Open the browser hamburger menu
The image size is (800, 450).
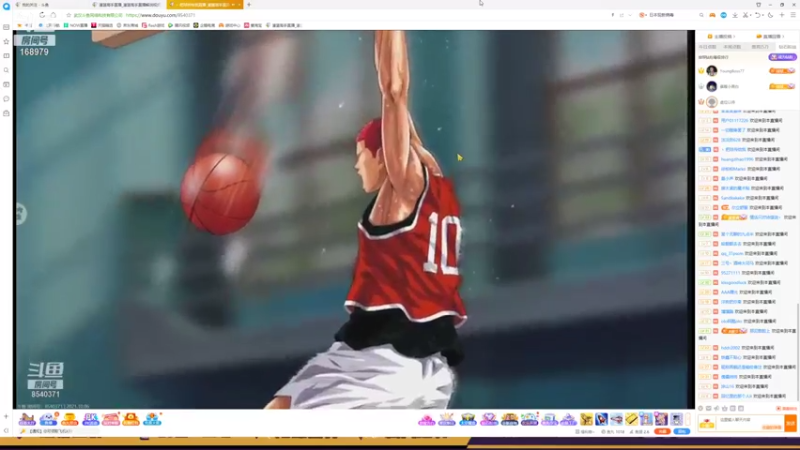(793, 15)
